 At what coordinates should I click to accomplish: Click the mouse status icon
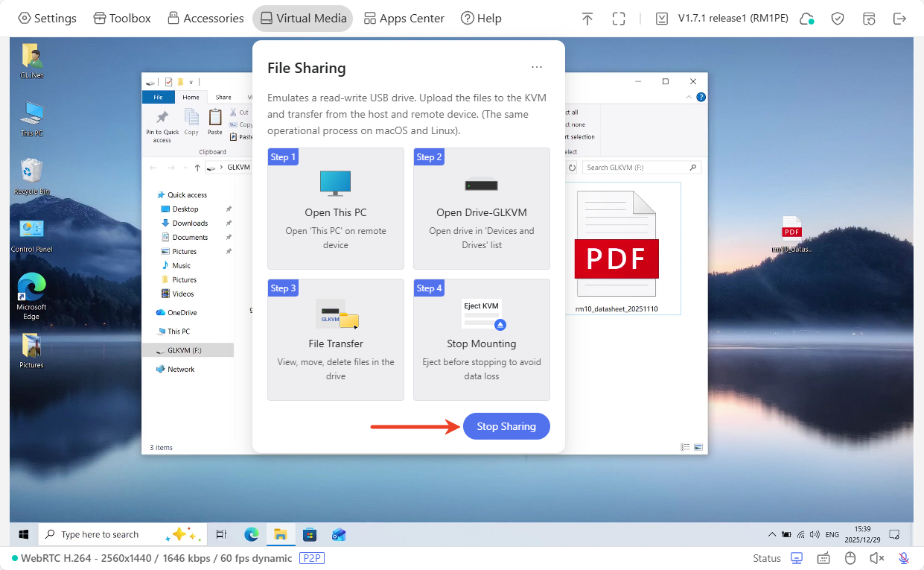(x=850, y=558)
